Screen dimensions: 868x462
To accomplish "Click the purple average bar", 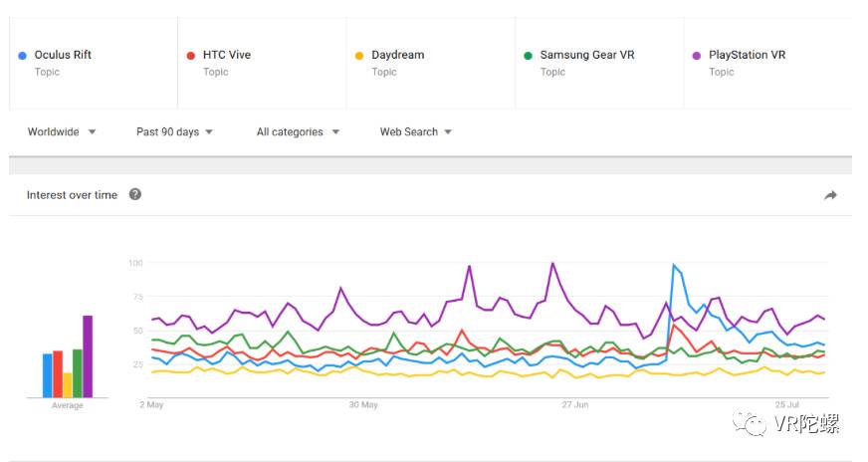I will [x=88, y=356].
